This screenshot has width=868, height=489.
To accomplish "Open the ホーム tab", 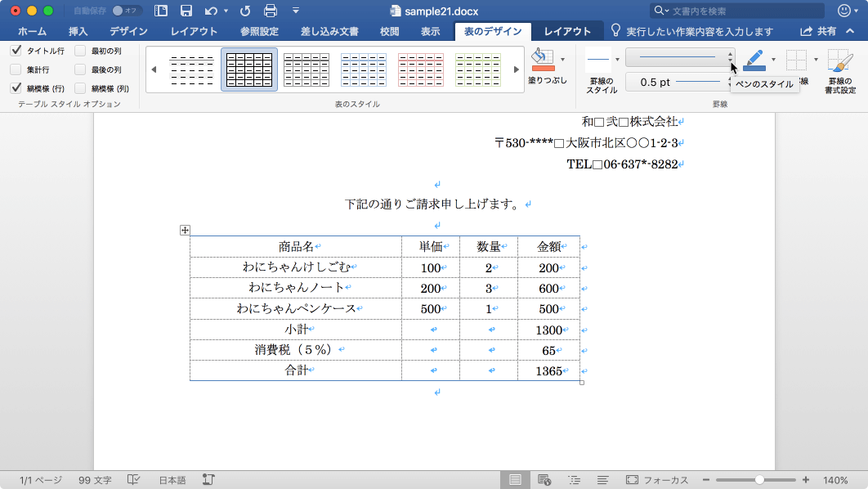I will tap(32, 32).
